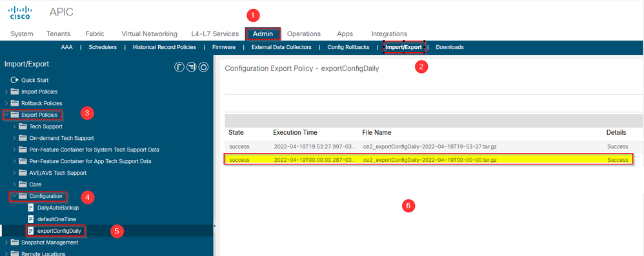Collapse the Configuration folder chevron

pos(14,196)
